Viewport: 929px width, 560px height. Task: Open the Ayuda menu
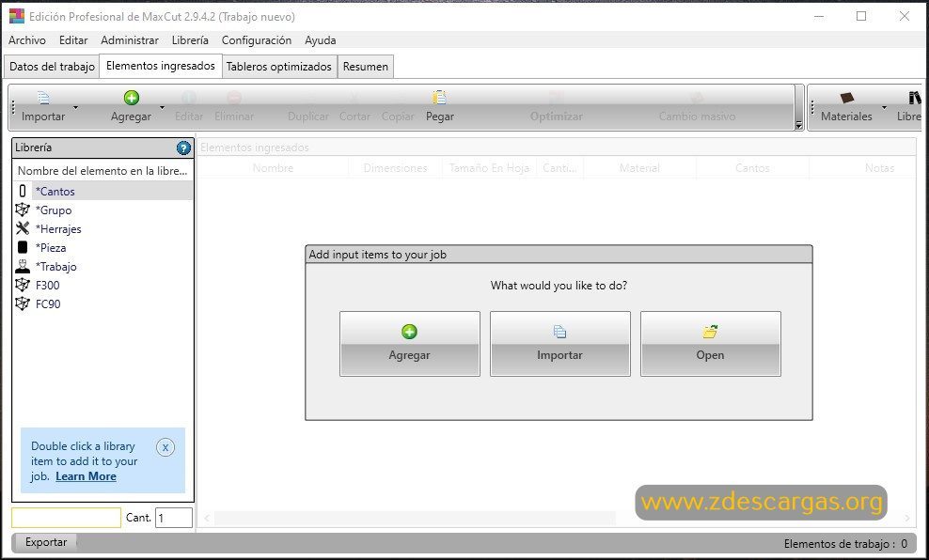click(321, 40)
